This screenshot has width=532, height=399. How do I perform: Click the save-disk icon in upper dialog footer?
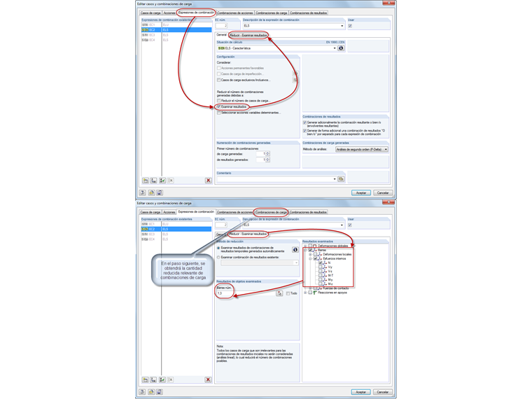point(160,192)
